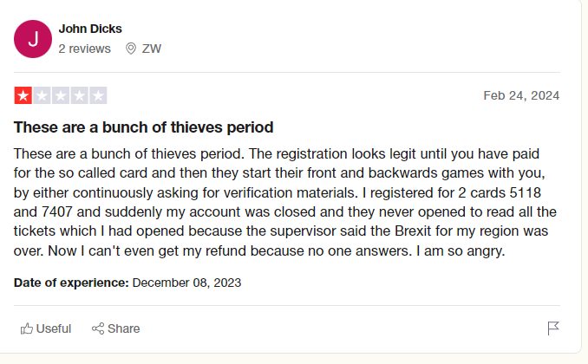Image resolution: width=588 pixels, height=364 pixels.
Task: Click the "Date of experience:" label
Action: 71,283
